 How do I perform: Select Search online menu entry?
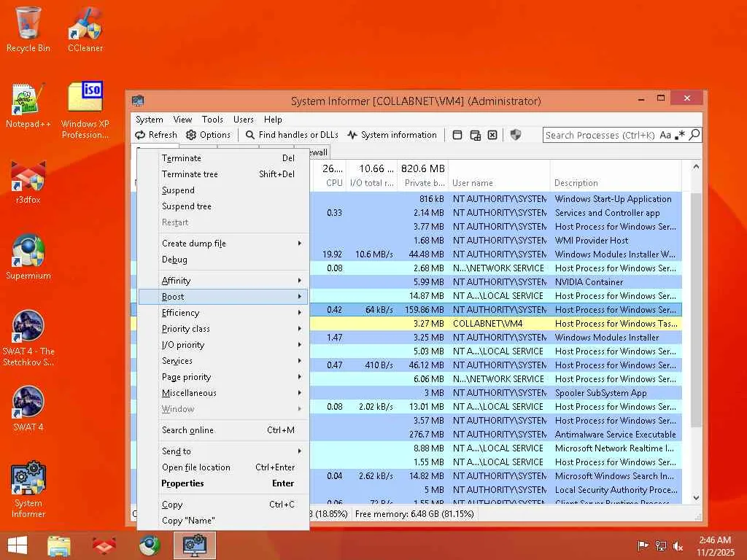pos(223,430)
